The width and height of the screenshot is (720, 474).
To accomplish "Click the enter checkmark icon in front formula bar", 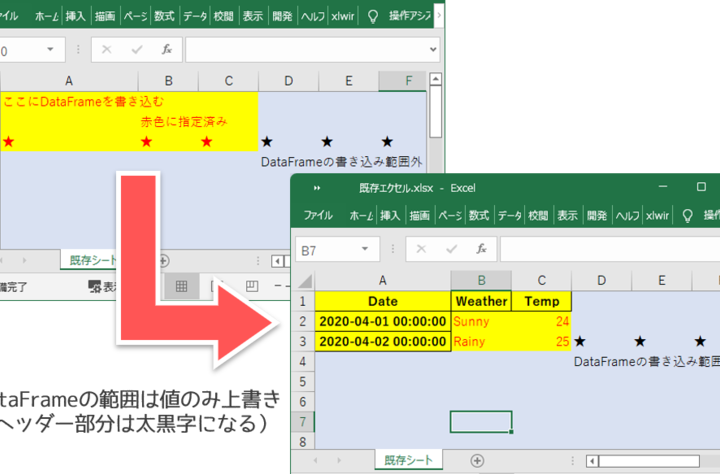I will 450,250.
